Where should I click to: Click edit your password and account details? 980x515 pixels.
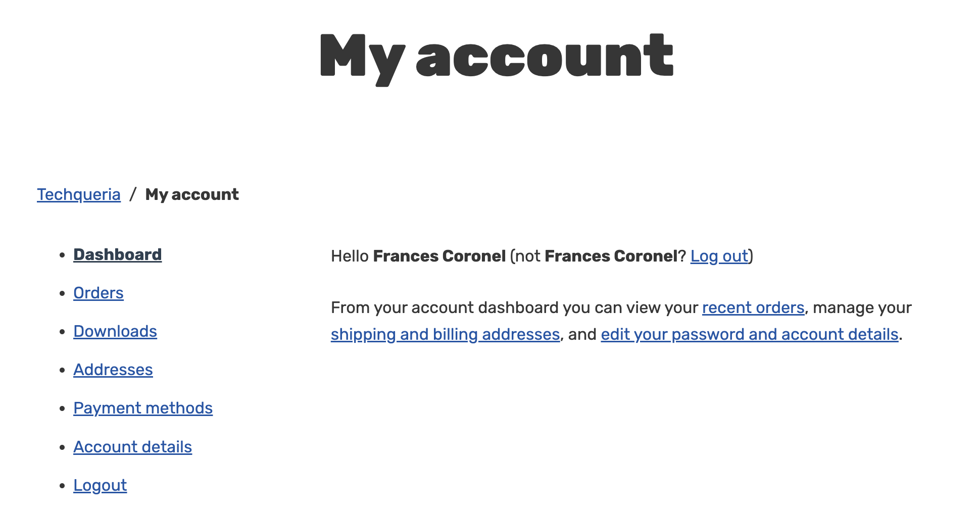click(749, 334)
